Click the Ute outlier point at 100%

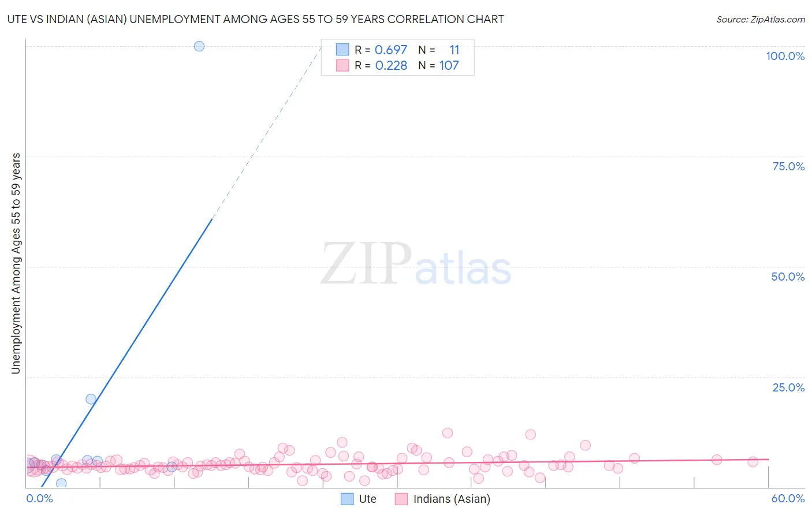199,46
